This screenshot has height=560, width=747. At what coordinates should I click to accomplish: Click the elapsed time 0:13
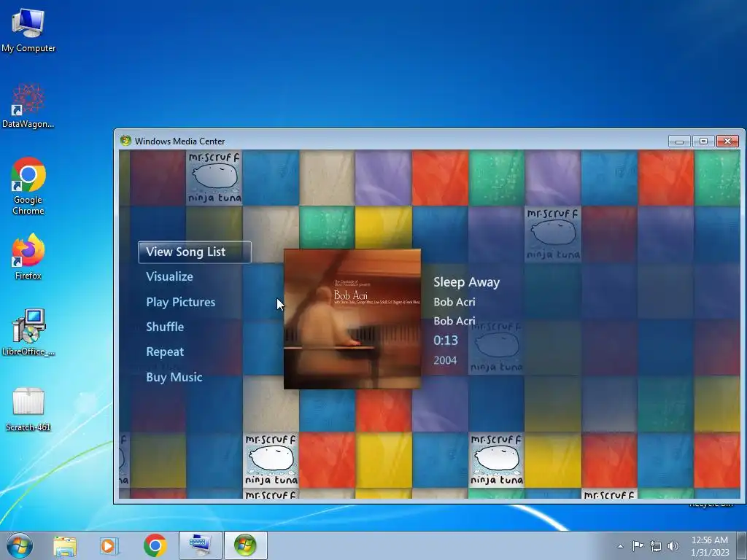pos(446,340)
